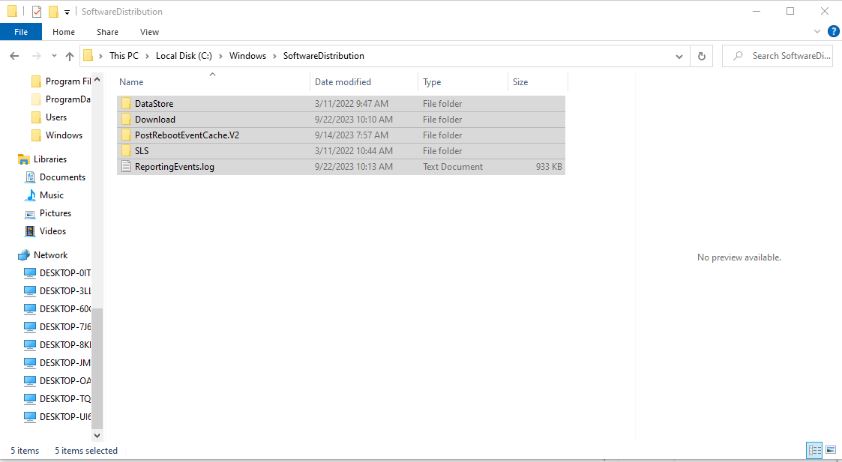Image resolution: width=842 pixels, height=462 pixels.
Task: Open the DESKTOP-60 network computer
Action: click(57, 308)
